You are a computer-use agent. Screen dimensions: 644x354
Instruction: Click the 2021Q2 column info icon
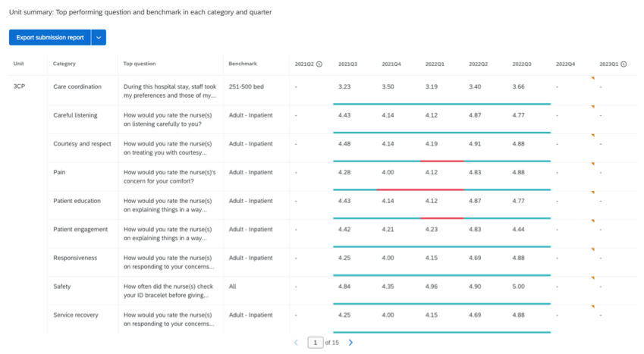point(319,64)
